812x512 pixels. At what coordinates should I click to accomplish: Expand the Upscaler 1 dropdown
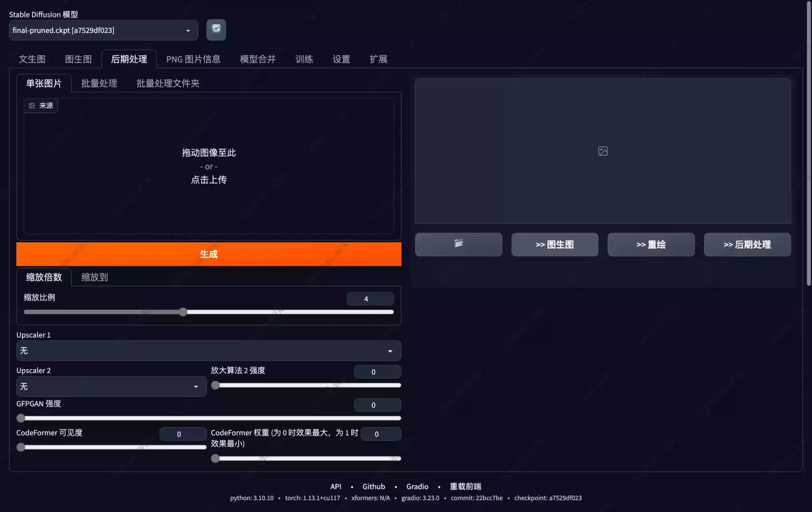click(209, 351)
